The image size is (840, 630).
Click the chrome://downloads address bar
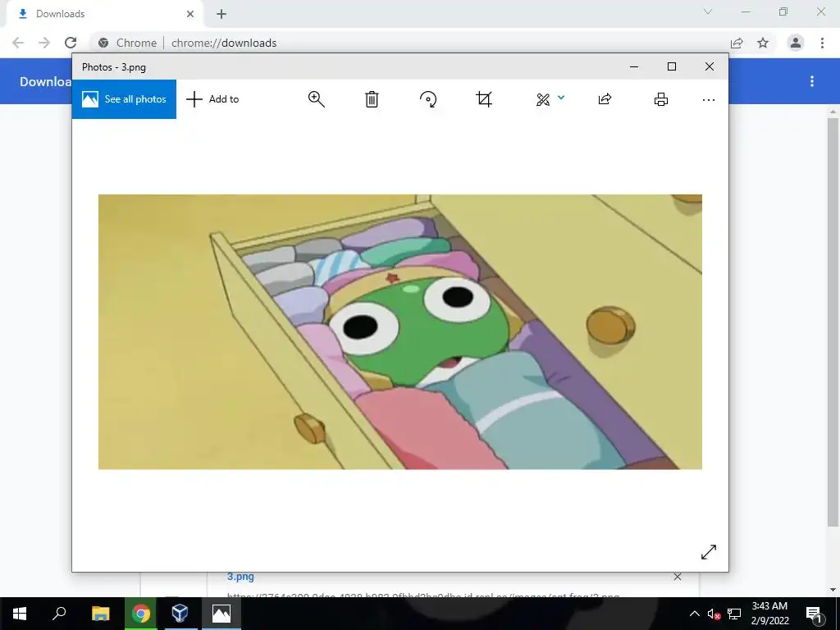click(x=407, y=43)
